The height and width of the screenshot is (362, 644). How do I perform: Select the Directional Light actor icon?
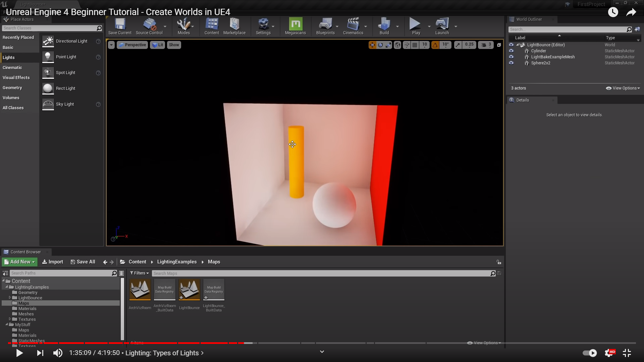tap(48, 41)
